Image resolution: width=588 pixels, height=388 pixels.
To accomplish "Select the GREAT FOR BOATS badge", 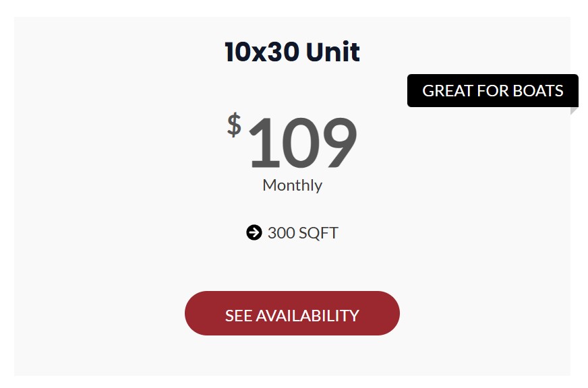I will click(493, 91).
